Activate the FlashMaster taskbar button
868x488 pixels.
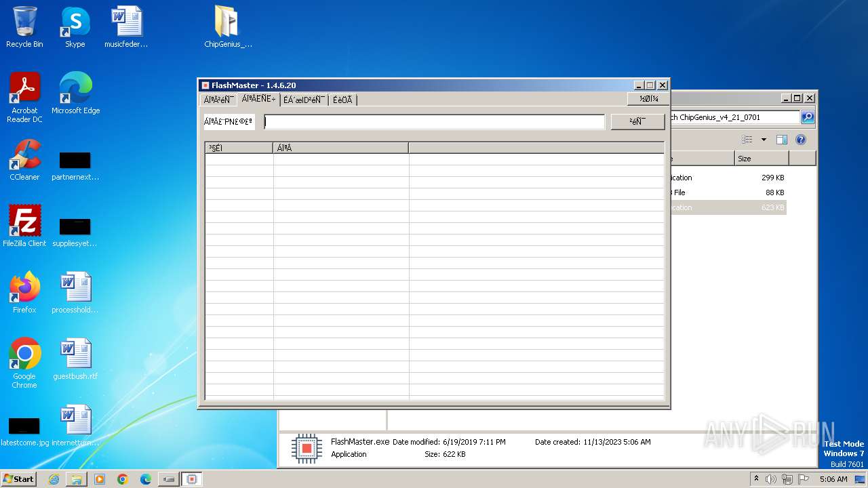point(192,479)
